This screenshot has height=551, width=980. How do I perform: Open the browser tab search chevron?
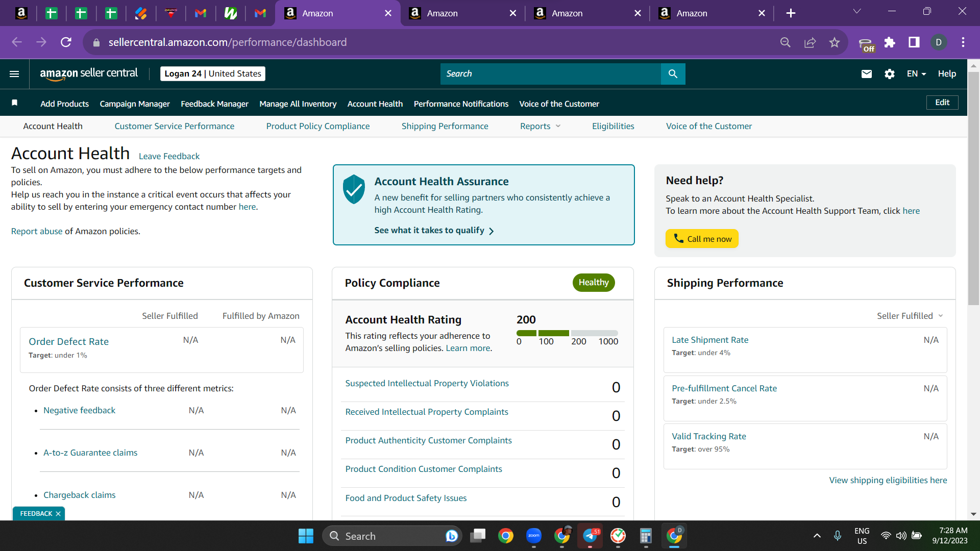click(x=857, y=12)
